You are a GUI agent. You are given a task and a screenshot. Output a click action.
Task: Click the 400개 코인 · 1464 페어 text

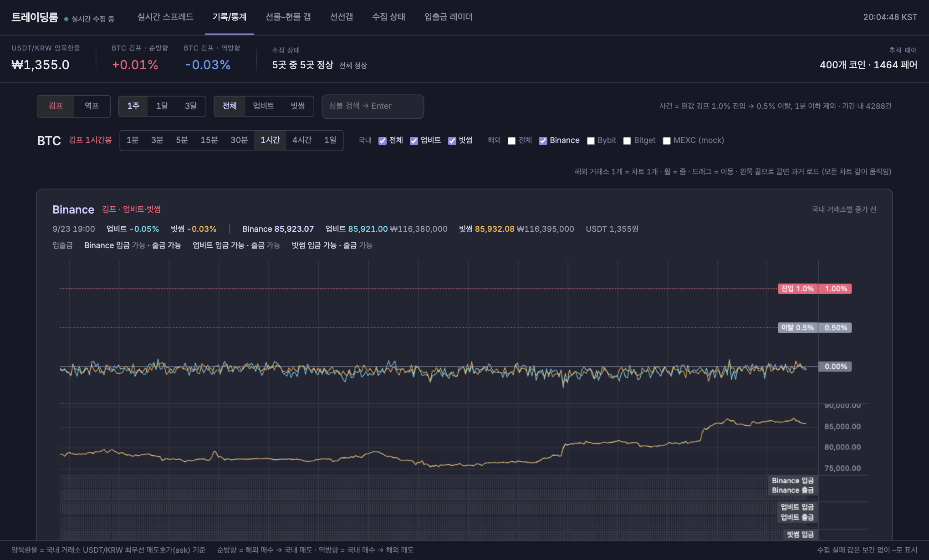(868, 65)
